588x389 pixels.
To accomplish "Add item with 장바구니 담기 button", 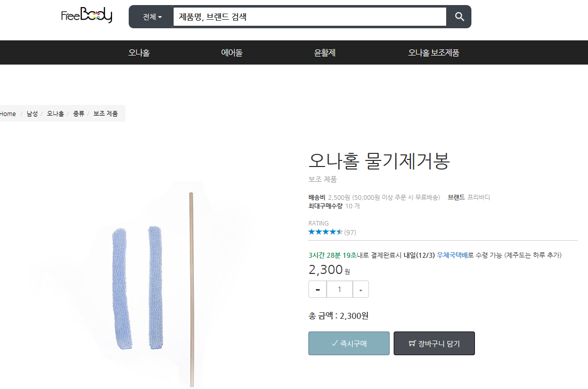I will 434,343.
